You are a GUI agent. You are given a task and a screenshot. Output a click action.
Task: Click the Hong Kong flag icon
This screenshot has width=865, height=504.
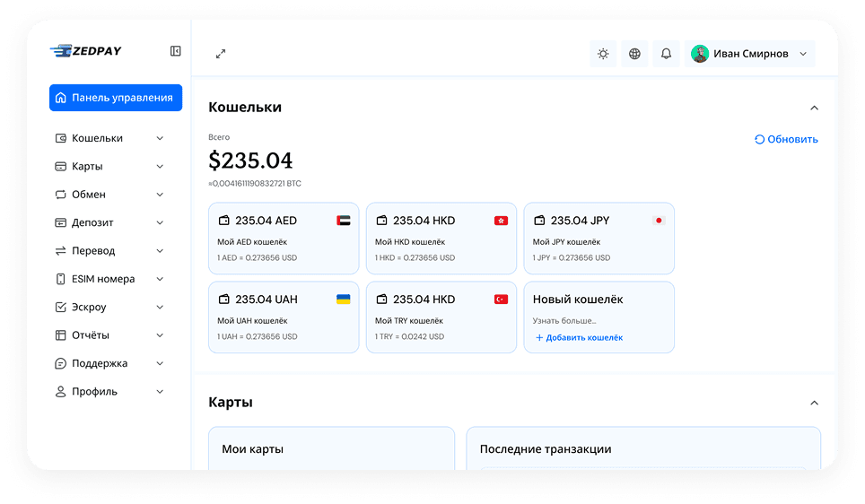click(501, 221)
